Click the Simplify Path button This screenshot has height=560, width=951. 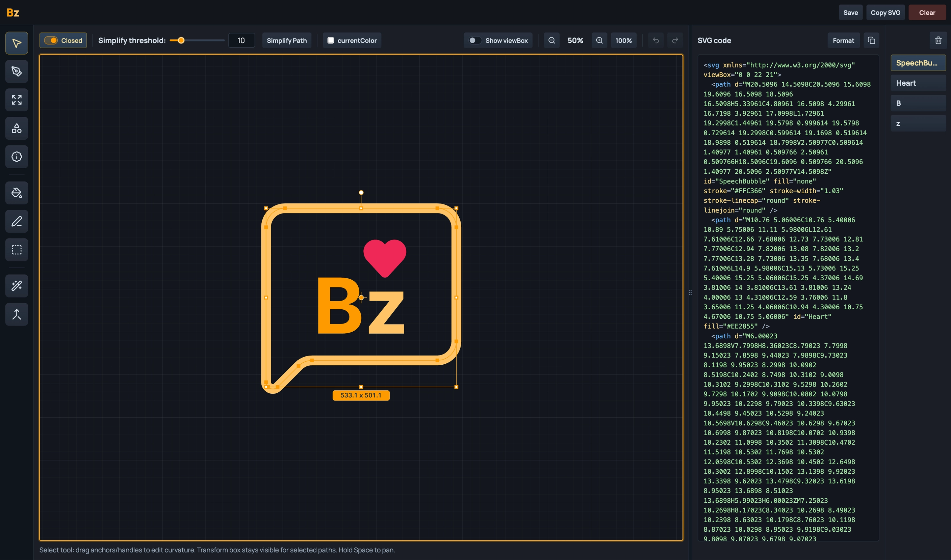pos(286,40)
